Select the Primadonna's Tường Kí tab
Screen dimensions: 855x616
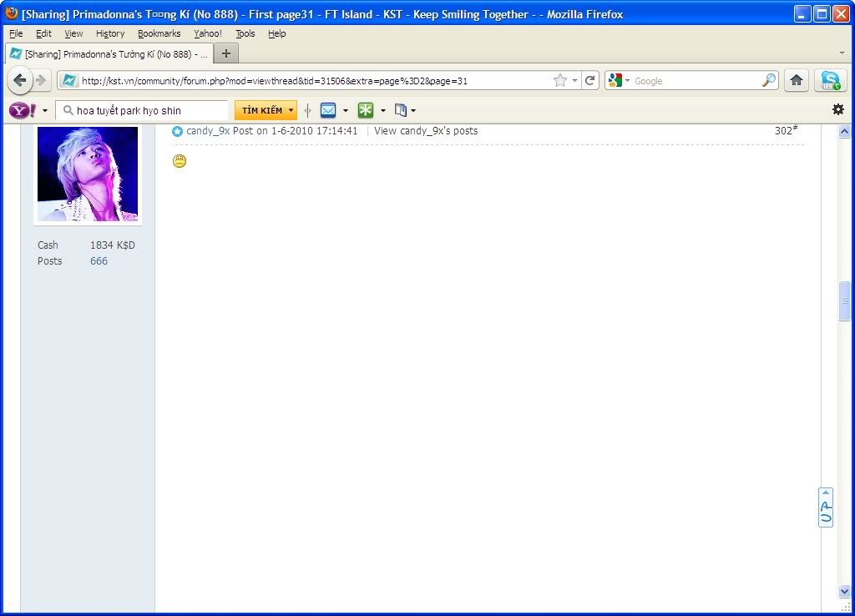coord(109,53)
